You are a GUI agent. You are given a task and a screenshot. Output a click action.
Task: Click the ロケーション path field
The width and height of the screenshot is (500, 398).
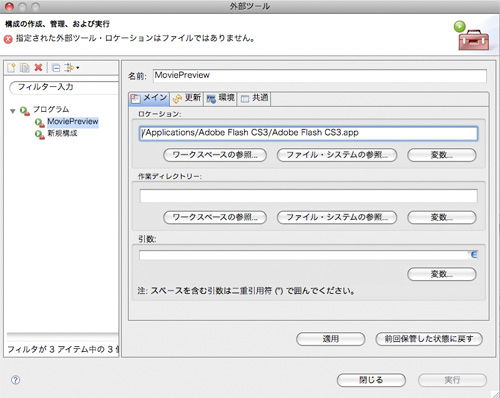308,133
